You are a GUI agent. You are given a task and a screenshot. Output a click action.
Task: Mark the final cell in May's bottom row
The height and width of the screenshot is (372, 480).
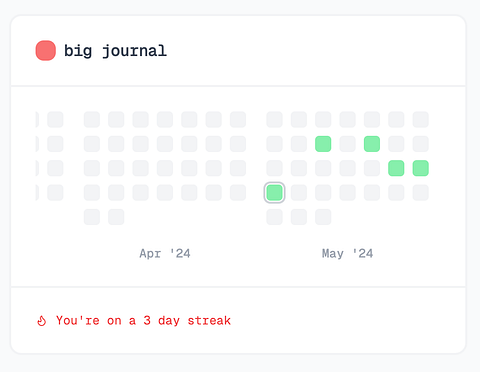click(x=323, y=217)
